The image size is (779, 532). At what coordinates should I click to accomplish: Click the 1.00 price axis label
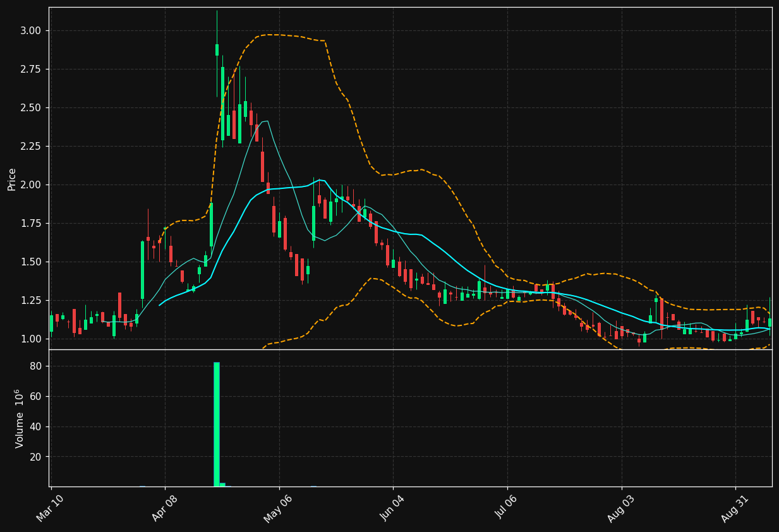[x=31, y=339]
